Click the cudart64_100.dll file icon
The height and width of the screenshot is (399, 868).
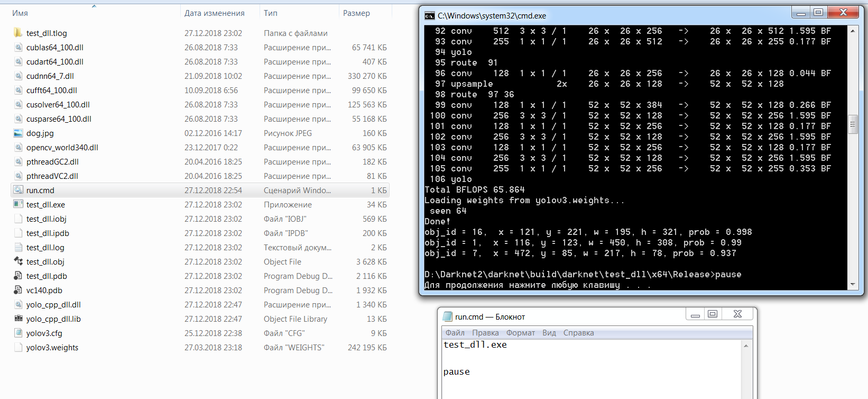tap(18, 61)
